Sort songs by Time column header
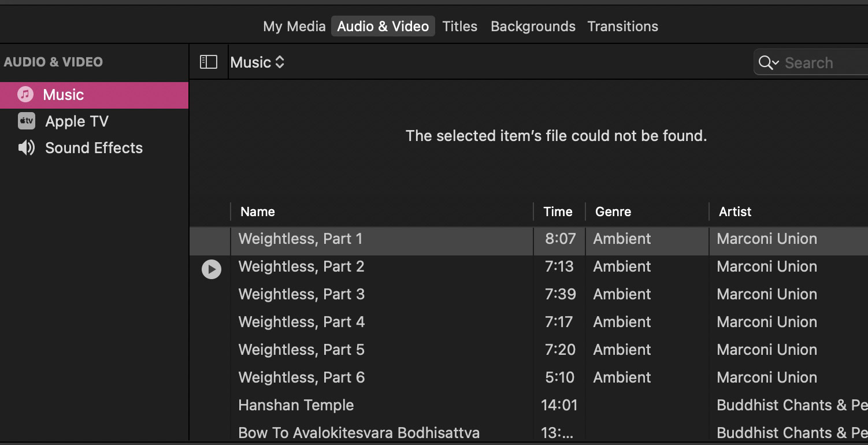Viewport: 868px width, 445px height. point(558,212)
